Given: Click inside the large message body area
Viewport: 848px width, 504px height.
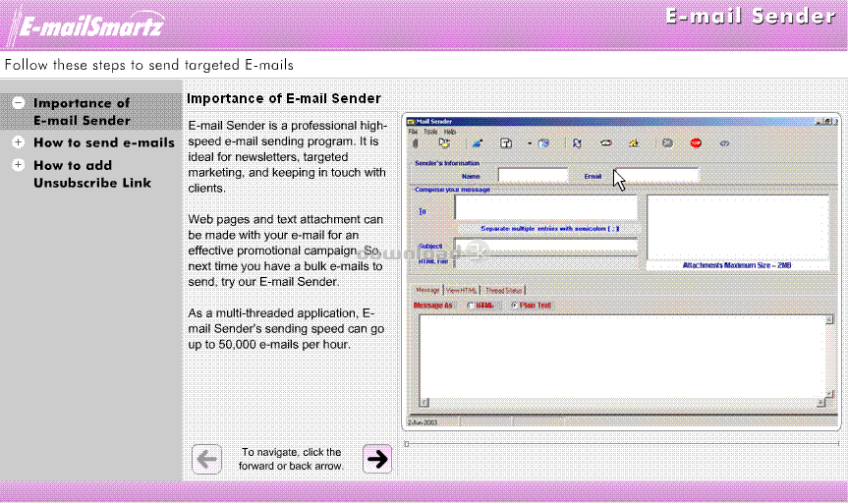Looking at the screenshot, I should click(622, 357).
